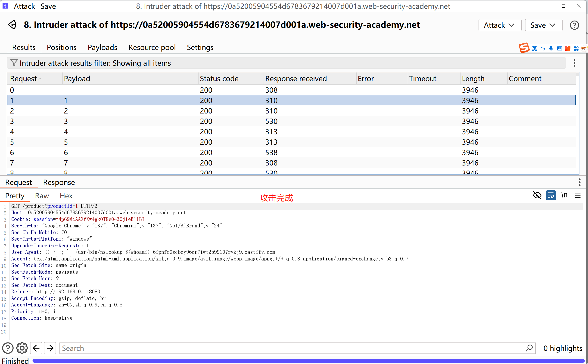Sort by the Request column header
The width and height of the screenshot is (588, 364).
pos(24,79)
